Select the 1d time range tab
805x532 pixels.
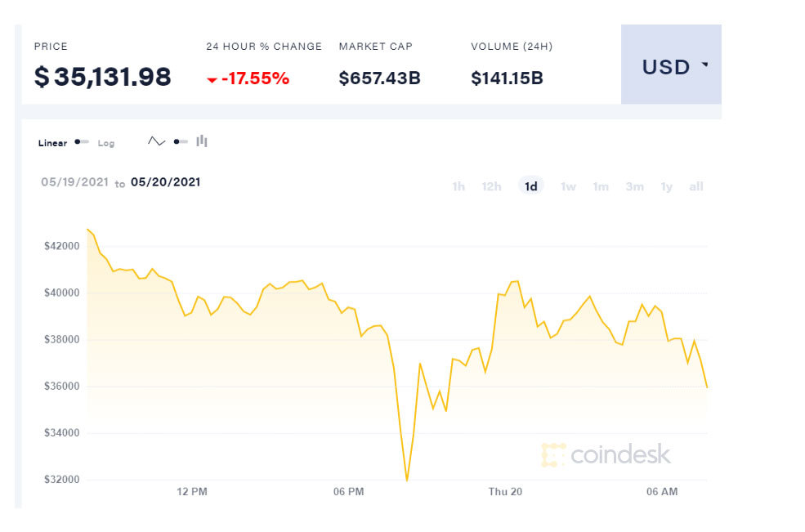point(531,186)
